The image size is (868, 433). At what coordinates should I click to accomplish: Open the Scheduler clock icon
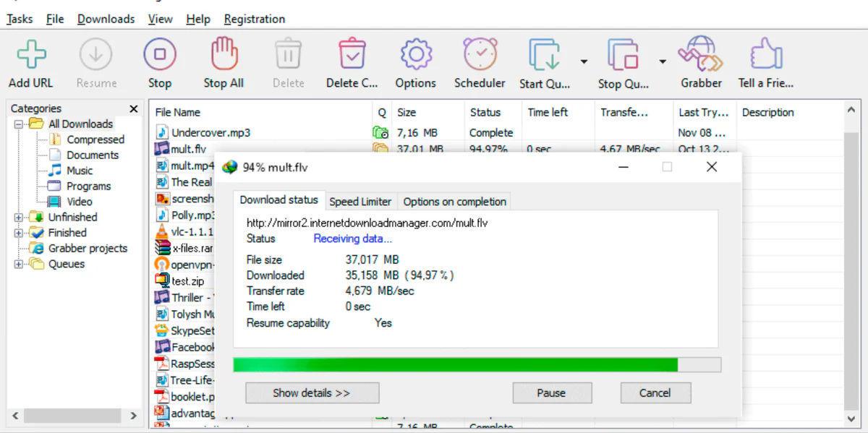tap(480, 55)
